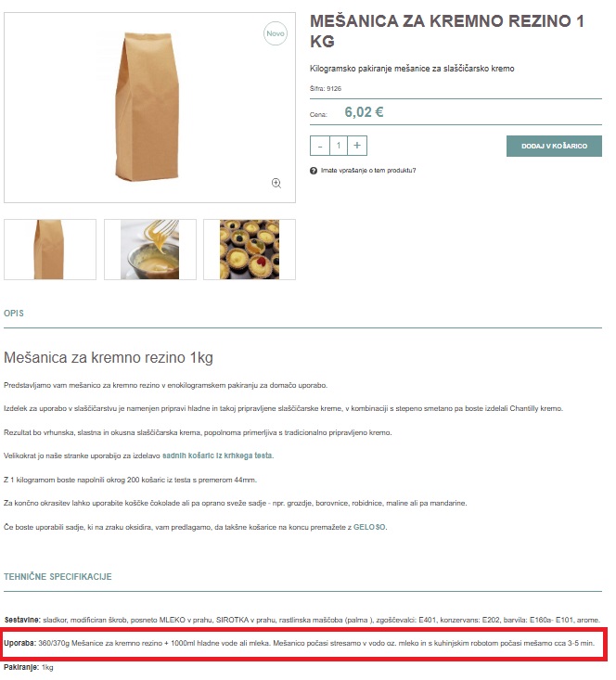The width and height of the screenshot is (616, 680).
Task: Select the paper bag thumbnail
Action: point(50,250)
